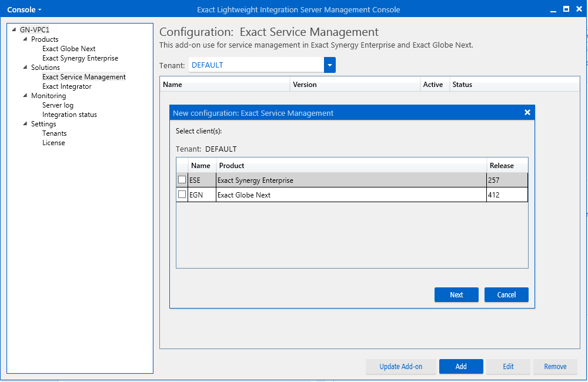The height and width of the screenshot is (382, 588).
Task: Select the Exact Globe Next product row
Action: point(351,195)
